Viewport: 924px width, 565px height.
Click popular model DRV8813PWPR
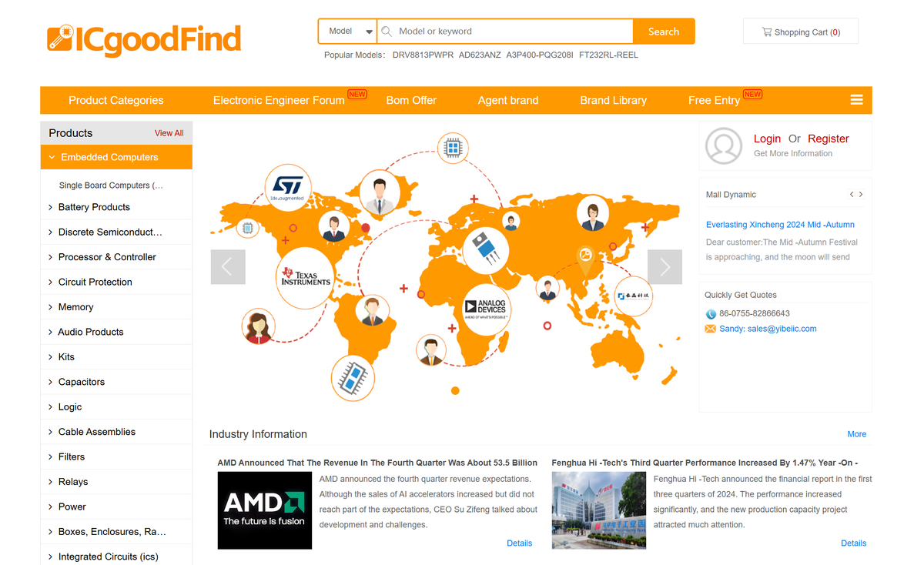coord(423,55)
